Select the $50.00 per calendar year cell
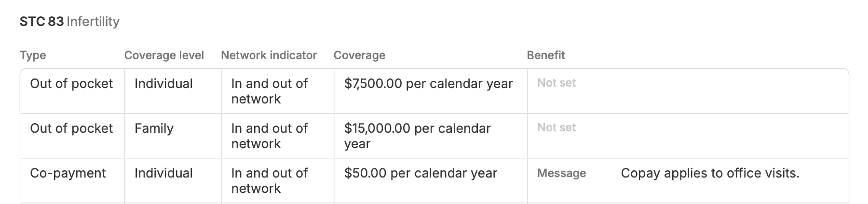The width and height of the screenshot is (868, 204). pyautogui.click(x=420, y=173)
